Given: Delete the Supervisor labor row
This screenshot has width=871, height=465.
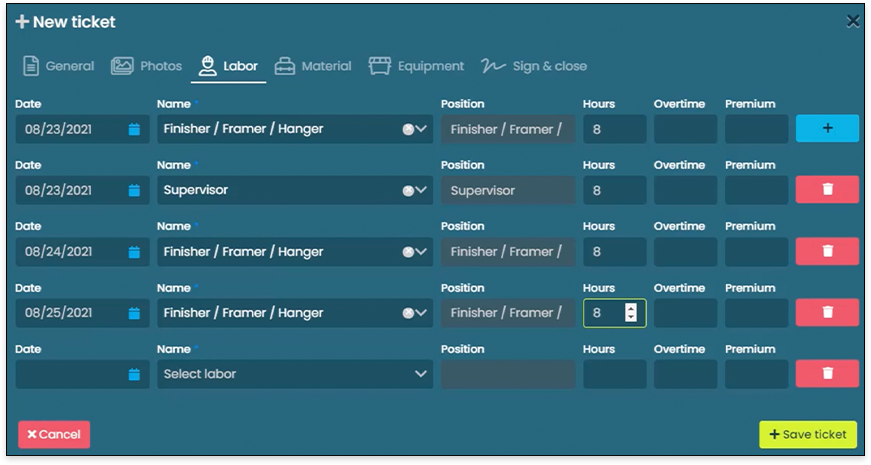Looking at the screenshot, I should click(827, 190).
